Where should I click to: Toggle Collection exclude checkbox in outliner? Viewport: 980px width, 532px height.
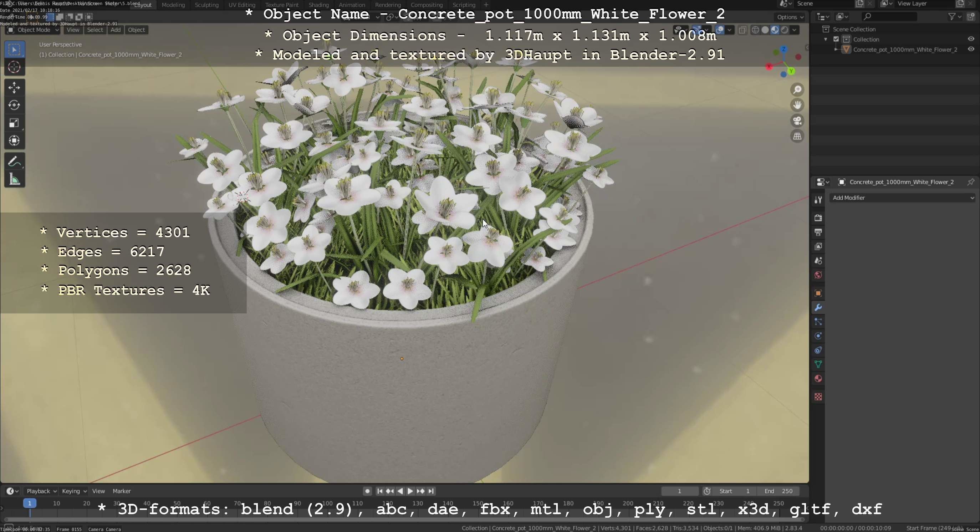tap(836, 39)
